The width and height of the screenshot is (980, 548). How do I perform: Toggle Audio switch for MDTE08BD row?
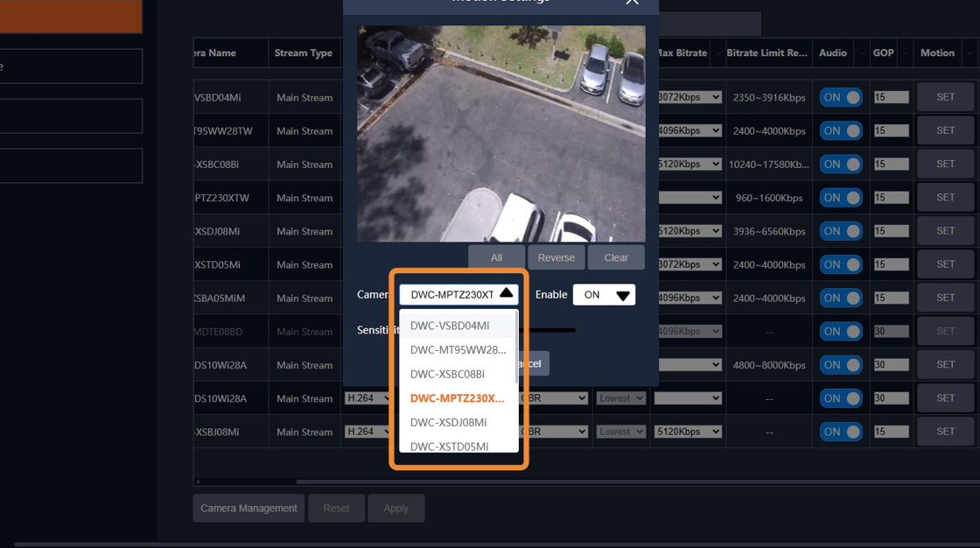coord(841,332)
